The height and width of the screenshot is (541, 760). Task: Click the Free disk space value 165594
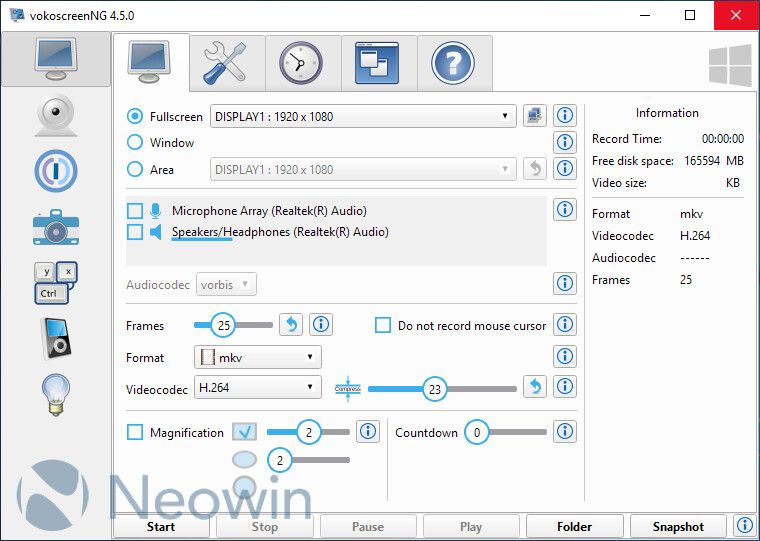(x=702, y=161)
